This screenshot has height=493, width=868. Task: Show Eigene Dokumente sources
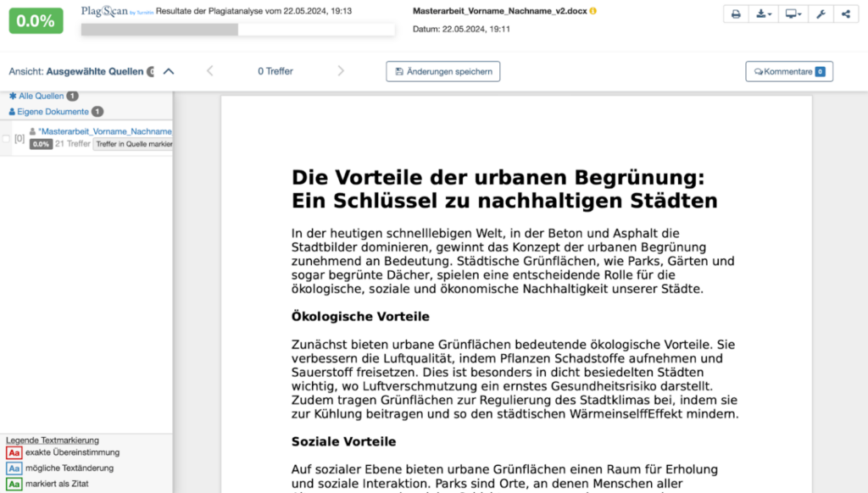click(53, 112)
